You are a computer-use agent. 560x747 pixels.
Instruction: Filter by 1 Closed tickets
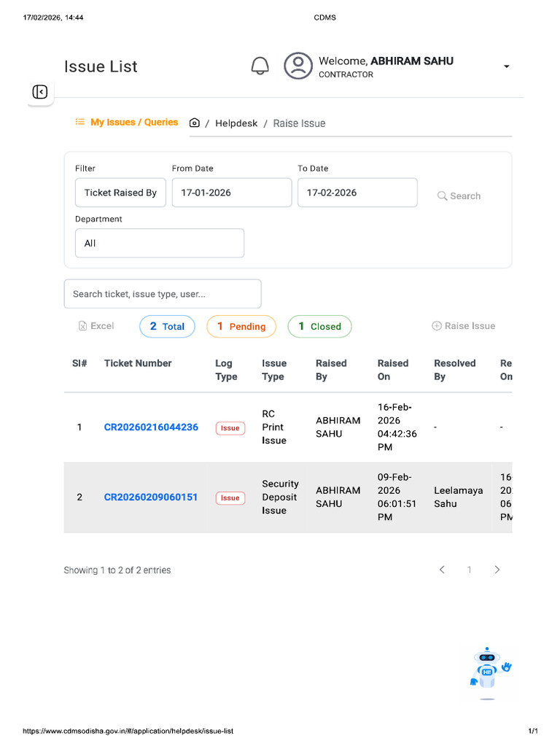coord(319,326)
